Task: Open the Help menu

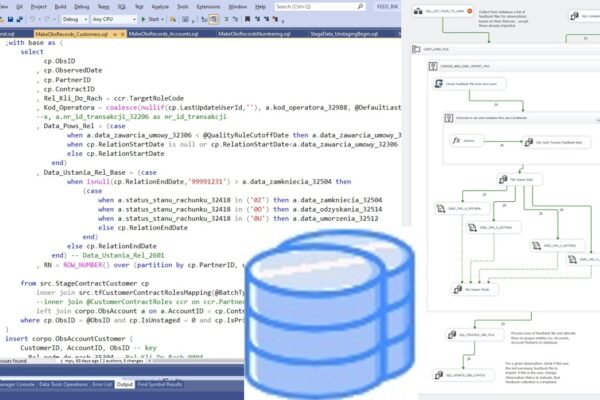Action: pyautogui.click(x=260, y=7)
